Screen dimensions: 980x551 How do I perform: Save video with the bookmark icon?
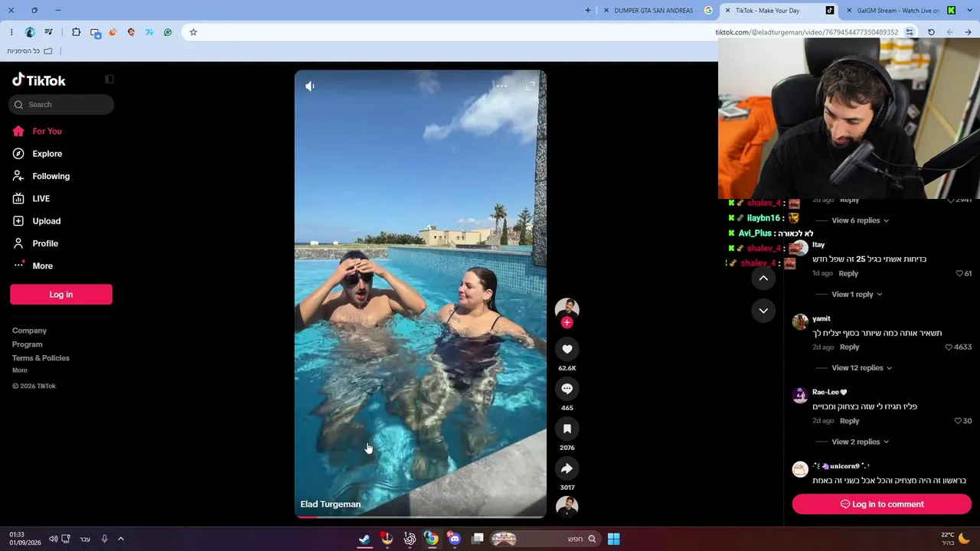click(567, 429)
